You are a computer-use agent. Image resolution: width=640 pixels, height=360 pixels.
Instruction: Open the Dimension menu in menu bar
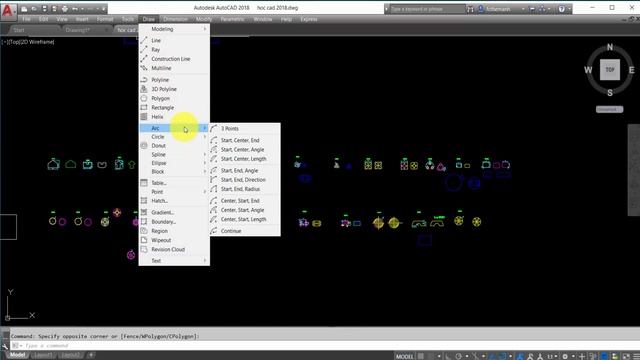point(176,19)
